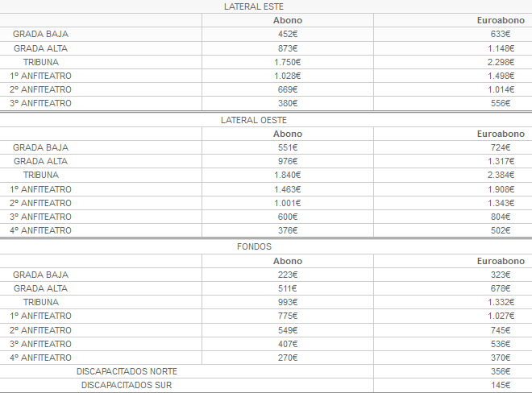Select the 356€ Discapacitados Norte price
The image size is (532, 393).
click(501, 371)
